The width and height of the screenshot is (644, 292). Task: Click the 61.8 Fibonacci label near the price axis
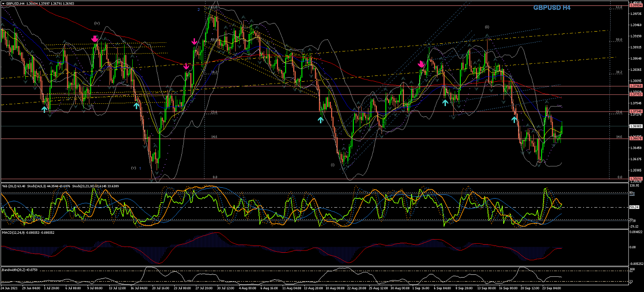pos(619,8)
